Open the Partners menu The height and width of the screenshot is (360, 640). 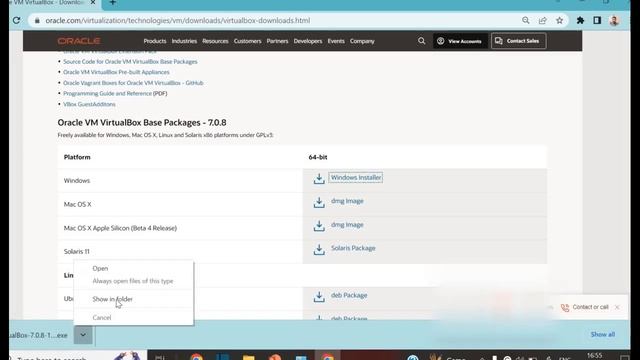pyautogui.click(x=277, y=41)
